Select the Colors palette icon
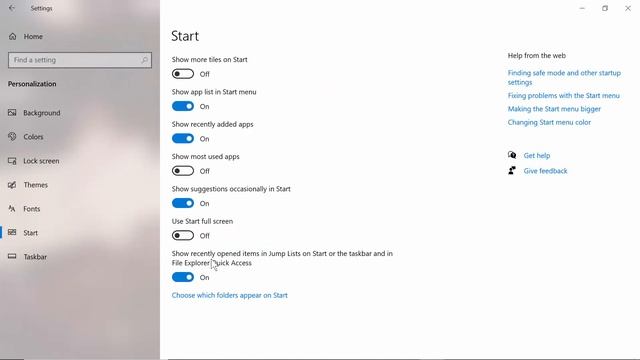The width and height of the screenshot is (640, 360). click(x=12, y=136)
